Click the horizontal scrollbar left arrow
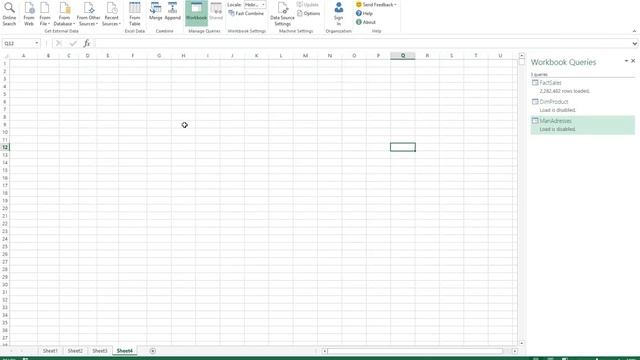Image resolution: width=640 pixels, height=360 pixels. click(324, 351)
